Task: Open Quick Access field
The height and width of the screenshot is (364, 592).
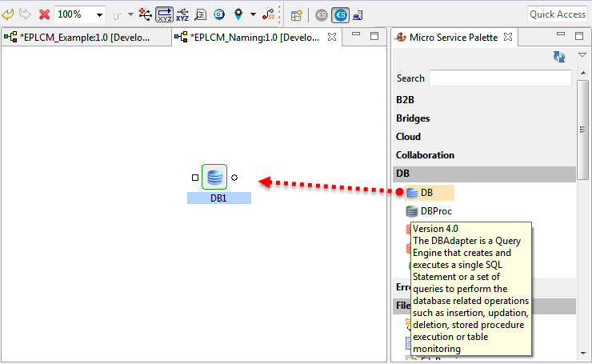Action: coord(557,14)
